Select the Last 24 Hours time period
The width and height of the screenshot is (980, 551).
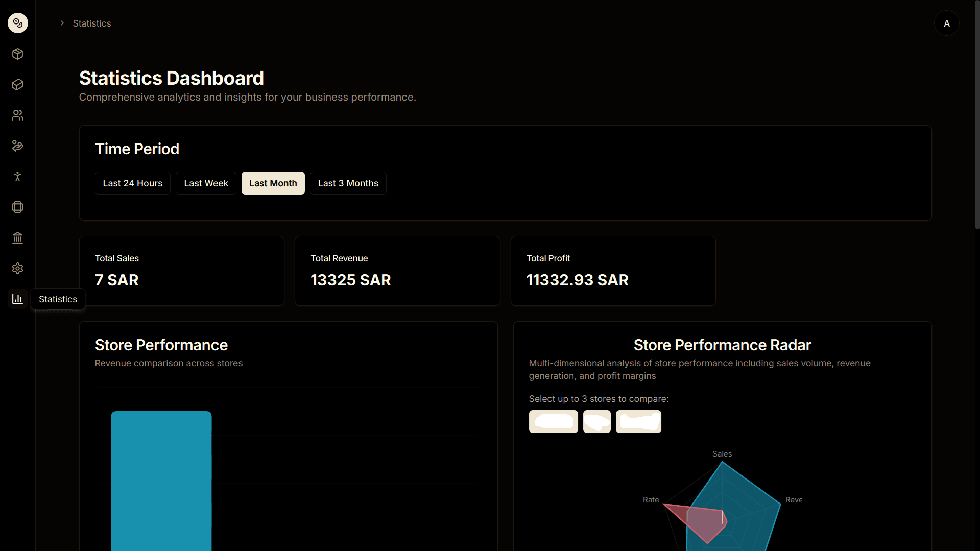(x=133, y=183)
